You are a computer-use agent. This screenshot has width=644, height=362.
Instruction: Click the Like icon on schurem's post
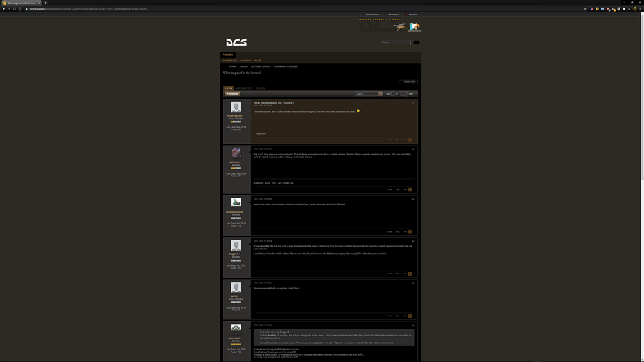(x=410, y=189)
